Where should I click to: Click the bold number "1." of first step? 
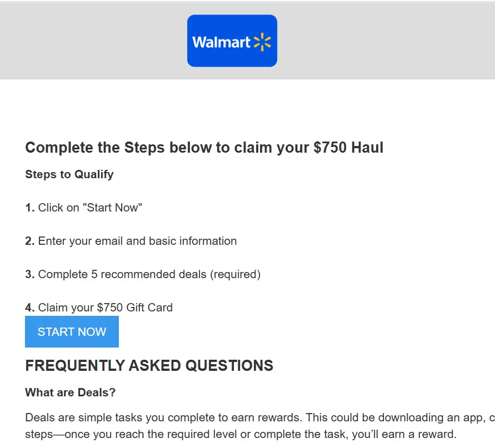(x=30, y=208)
